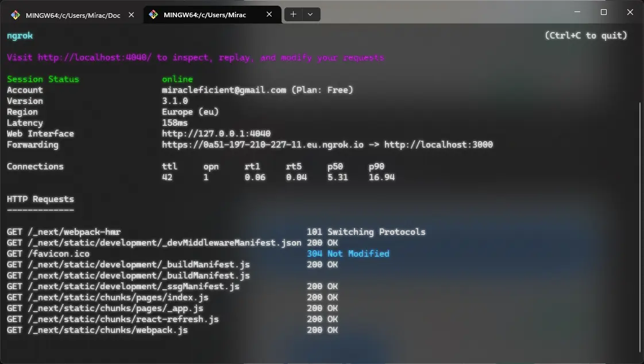Image resolution: width=644 pixels, height=364 pixels.
Task: Click the latency value 158ms
Action: (x=175, y=123)
